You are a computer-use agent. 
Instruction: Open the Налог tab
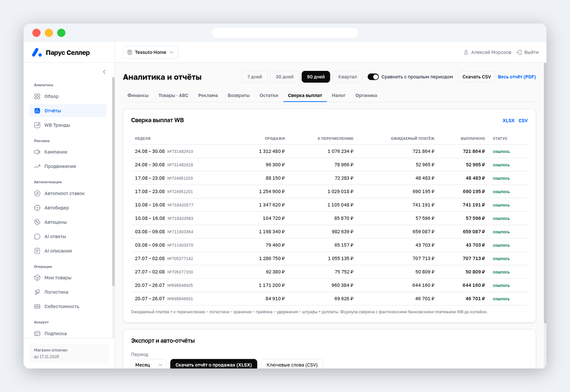[339, 96]
